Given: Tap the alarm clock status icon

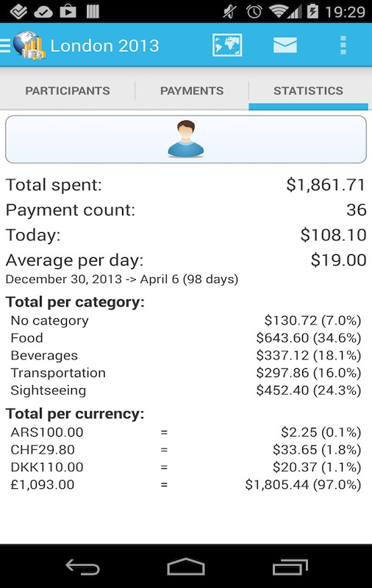Looking at the screenshot, I should point(254,12).
